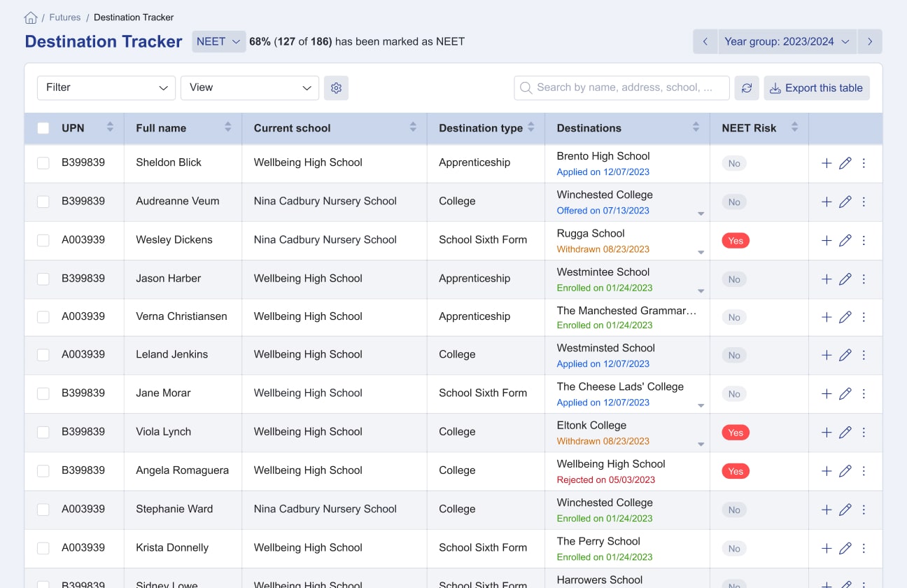
Task: Select Verna Christiansen's row checkbox
Action: [x=43, y=317]
